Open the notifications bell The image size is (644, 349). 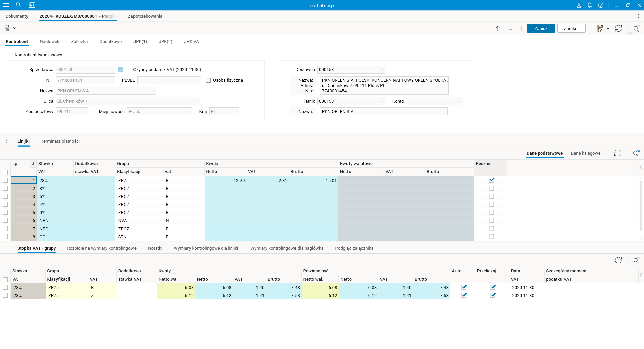point(590,5)
